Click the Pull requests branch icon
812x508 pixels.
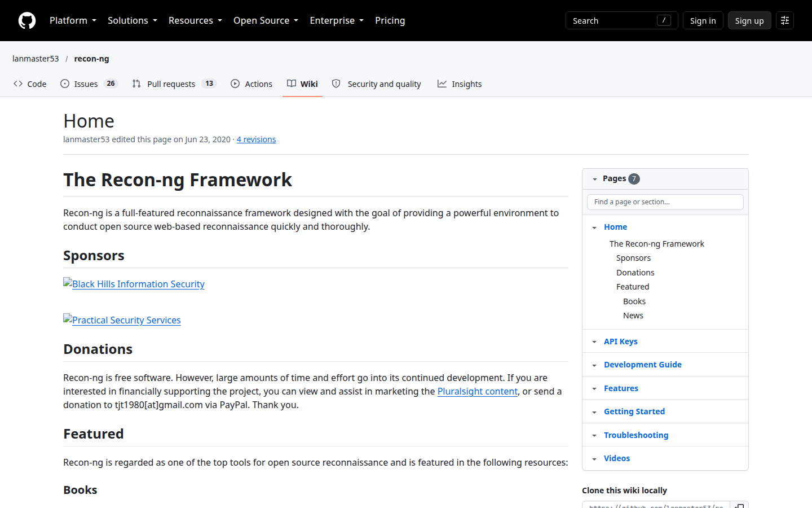pos(136,84)
